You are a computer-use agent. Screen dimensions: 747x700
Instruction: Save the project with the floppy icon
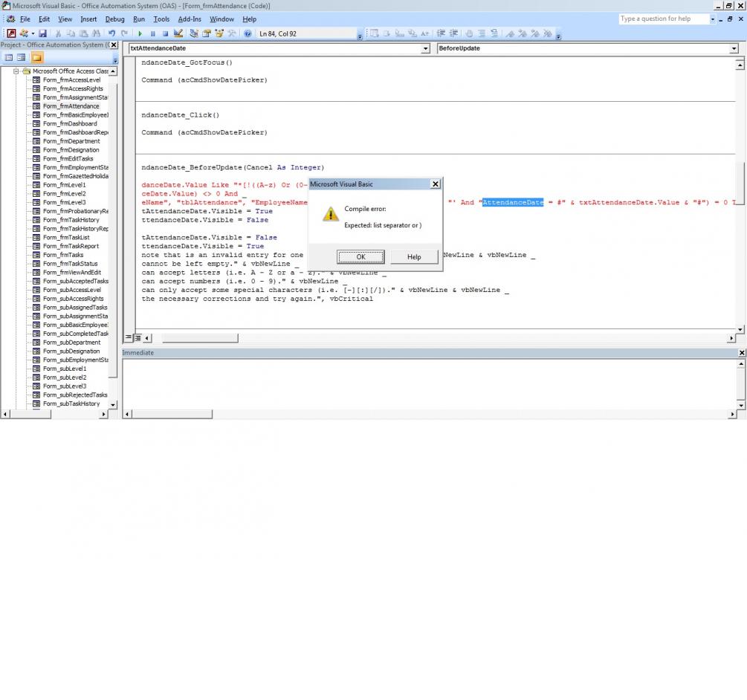(x=43, y=33)
